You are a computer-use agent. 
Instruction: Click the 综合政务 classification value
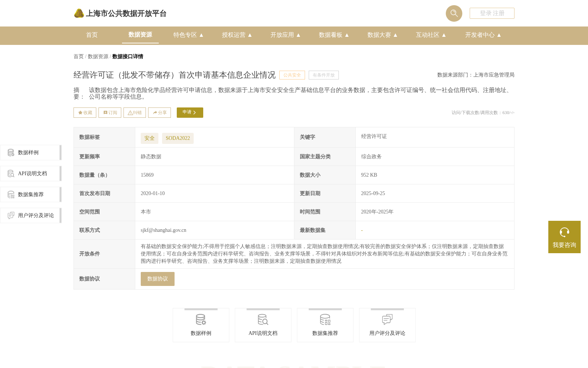[371, 157]
